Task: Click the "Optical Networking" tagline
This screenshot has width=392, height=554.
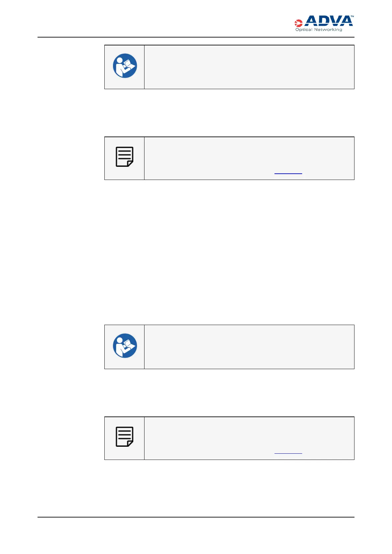Action: pyautogui.click(x=319, y=30)
